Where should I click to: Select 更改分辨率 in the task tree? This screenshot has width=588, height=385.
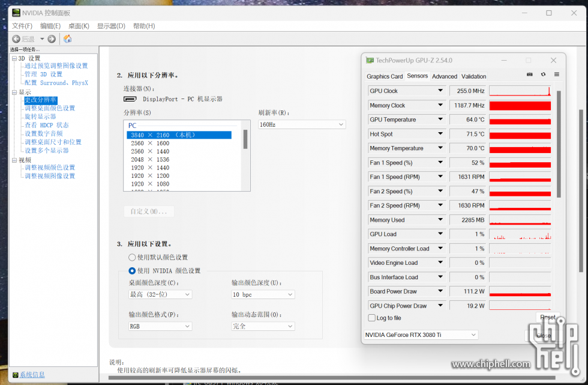[41, 100]
